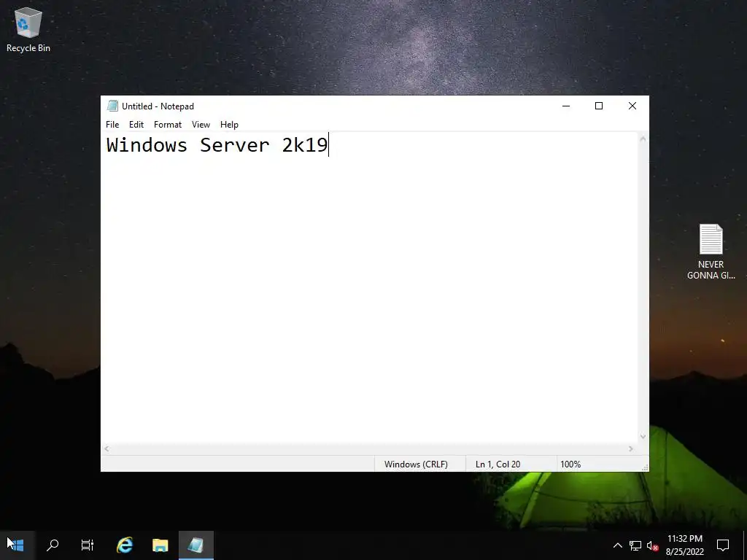Minimize the Notepad window
This screenshot has width=747, height=560.
pyautogui.click(x=566, y=106)
